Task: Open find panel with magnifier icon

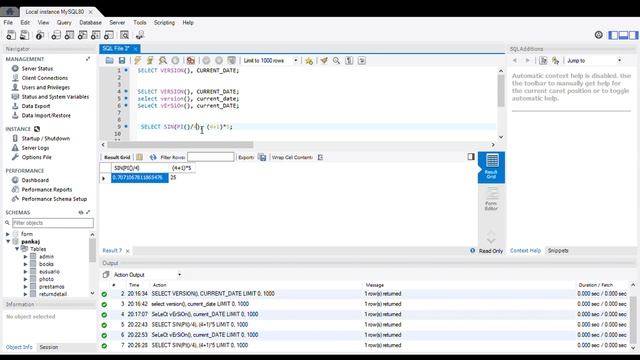Action: [336, 60]
